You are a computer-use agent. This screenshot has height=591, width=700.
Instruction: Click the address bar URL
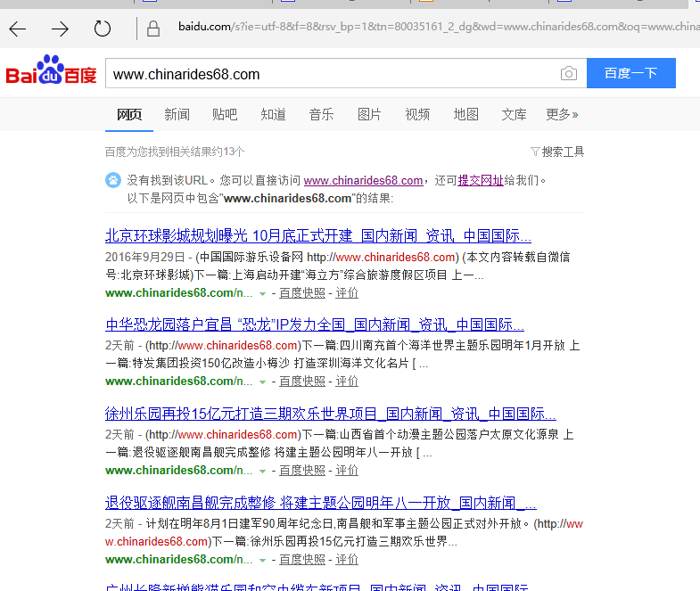point(439,27)
